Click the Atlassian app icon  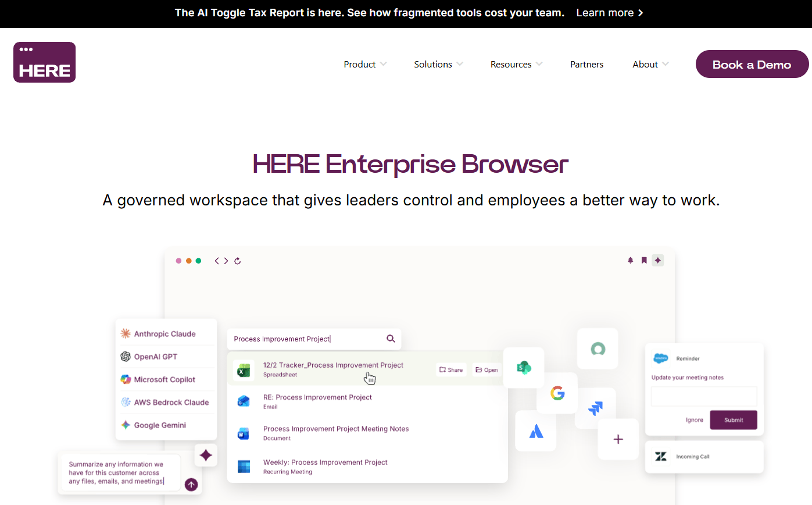[x=536, y=431]
